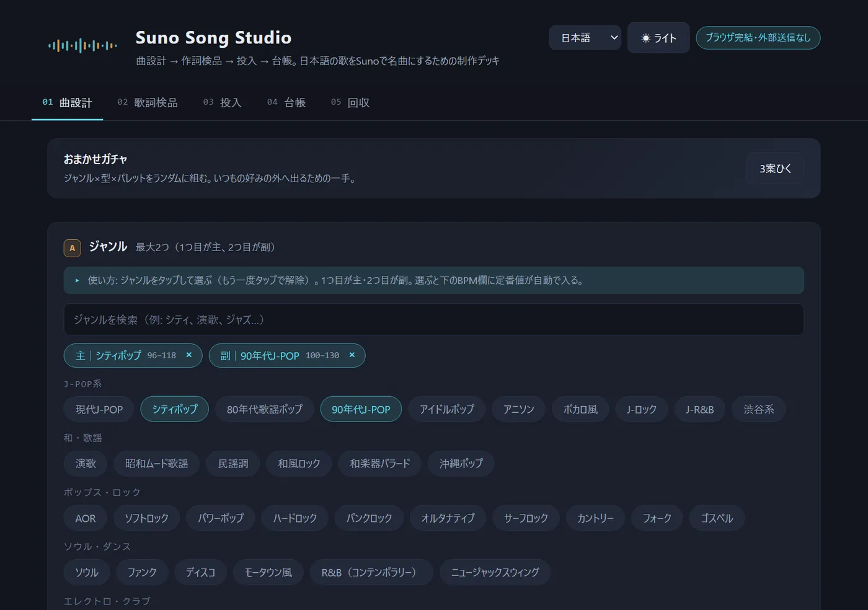Image resolution: width=868 pixels, height=610 pixels.
Task: Remove the シティポップ selected tag
Action: [x=189, y=355]
